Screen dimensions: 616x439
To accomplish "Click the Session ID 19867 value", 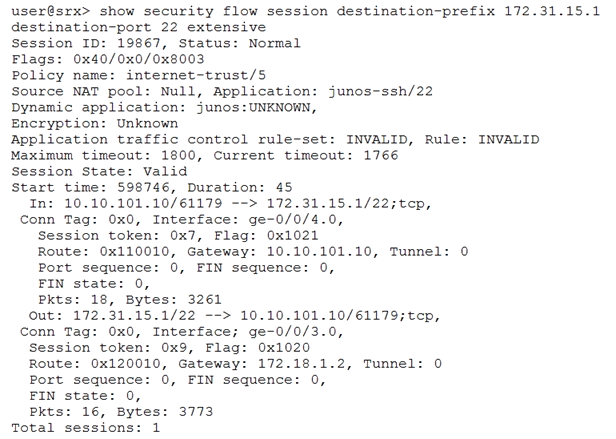I will click(139, 43).
